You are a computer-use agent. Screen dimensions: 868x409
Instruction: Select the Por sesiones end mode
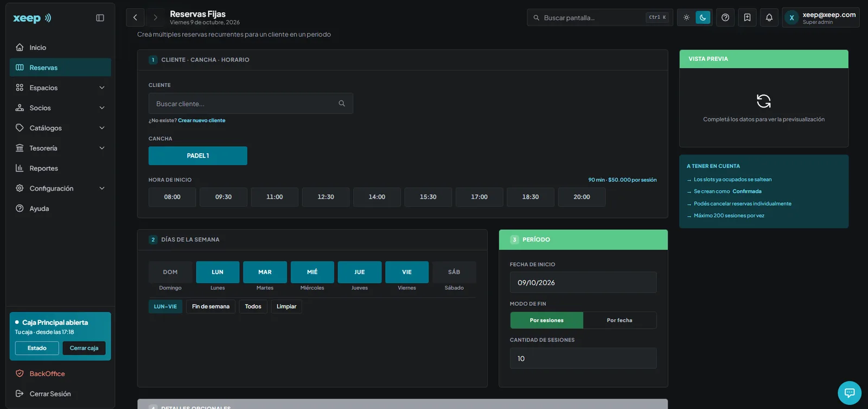click(547, 320)
